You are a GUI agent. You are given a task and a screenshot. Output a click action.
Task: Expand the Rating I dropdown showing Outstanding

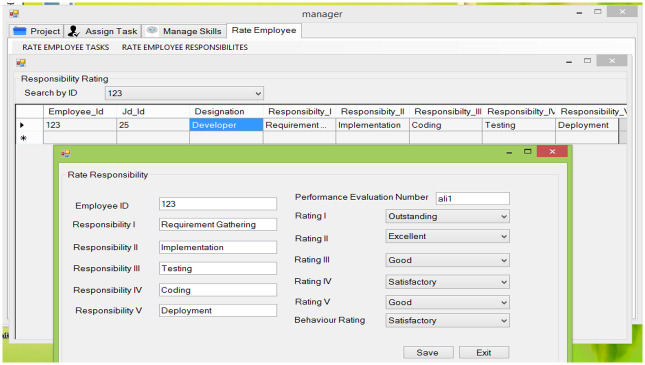point(504,216)
